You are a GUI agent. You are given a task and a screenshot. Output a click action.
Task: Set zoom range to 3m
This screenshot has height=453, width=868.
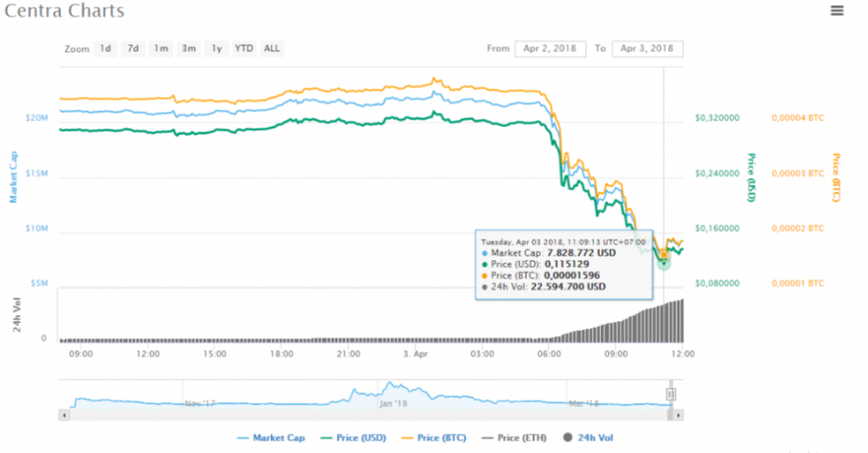click(189, 48)
